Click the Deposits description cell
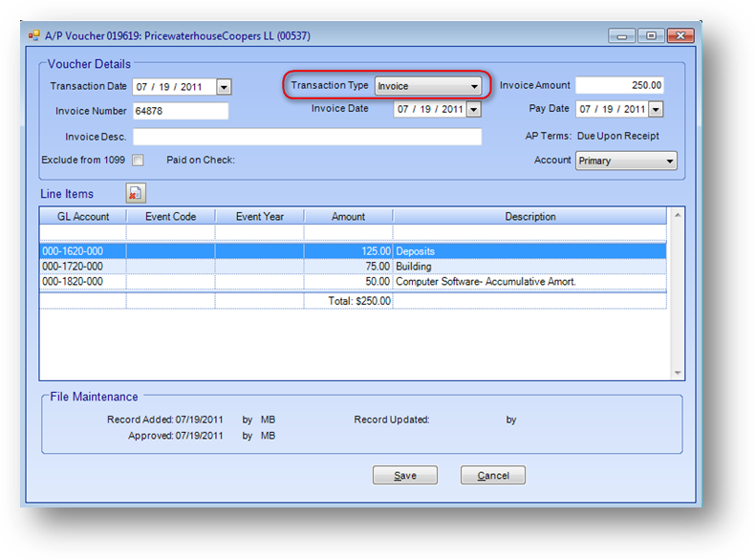The width and height of the screenshot is (755, 560). (x=529, y=251)
